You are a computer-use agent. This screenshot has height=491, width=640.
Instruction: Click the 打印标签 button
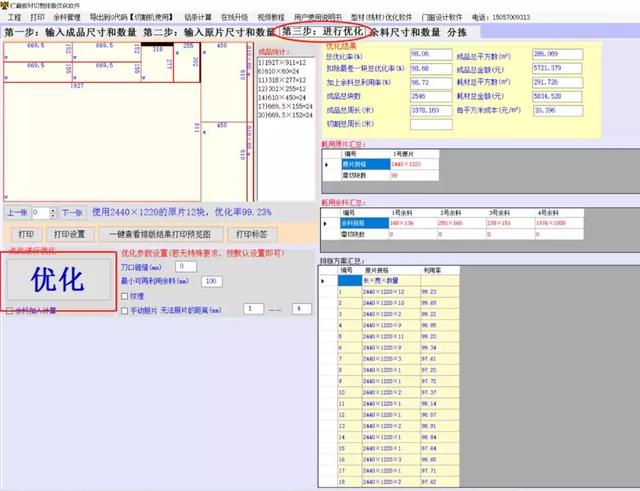pyautogui.click(x=252, y=234)
